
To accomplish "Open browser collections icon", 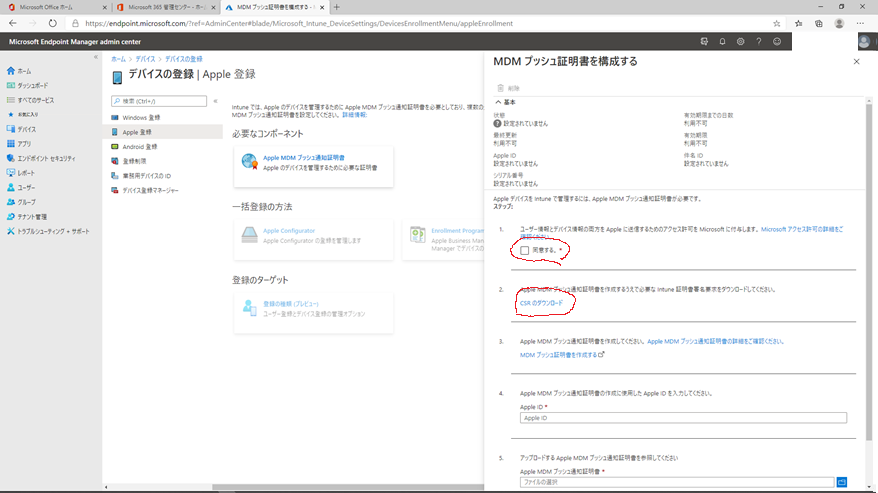I will point(819,24).
